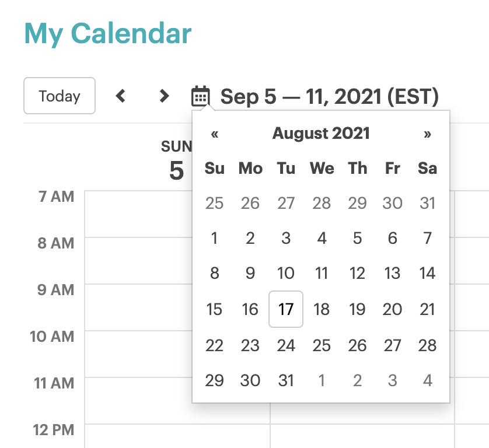Advance to next week with right chevron
This screenshot has width=489, height=448.
(164, 96)
